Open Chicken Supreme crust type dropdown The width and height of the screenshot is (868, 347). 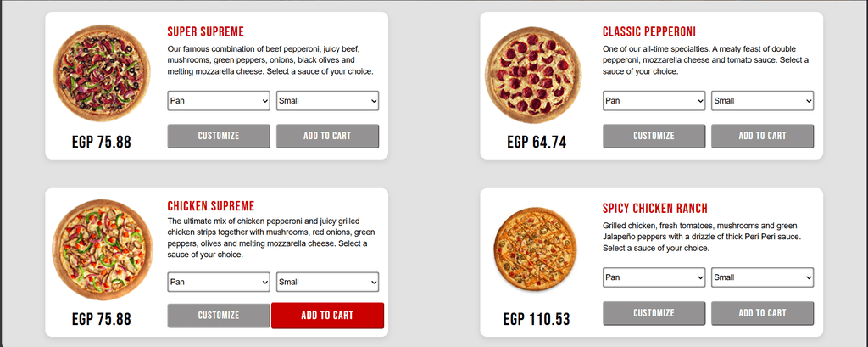point(219,282)
